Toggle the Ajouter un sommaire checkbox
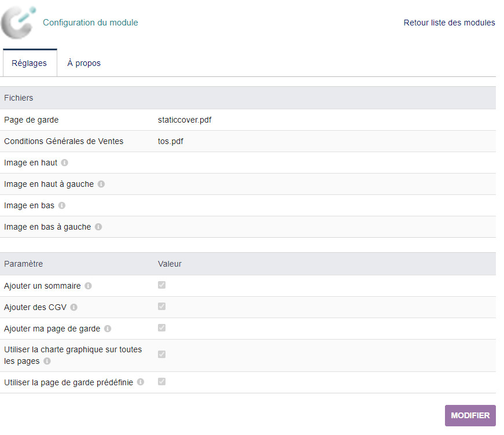504x435 pixels. (x=162, y=285)
